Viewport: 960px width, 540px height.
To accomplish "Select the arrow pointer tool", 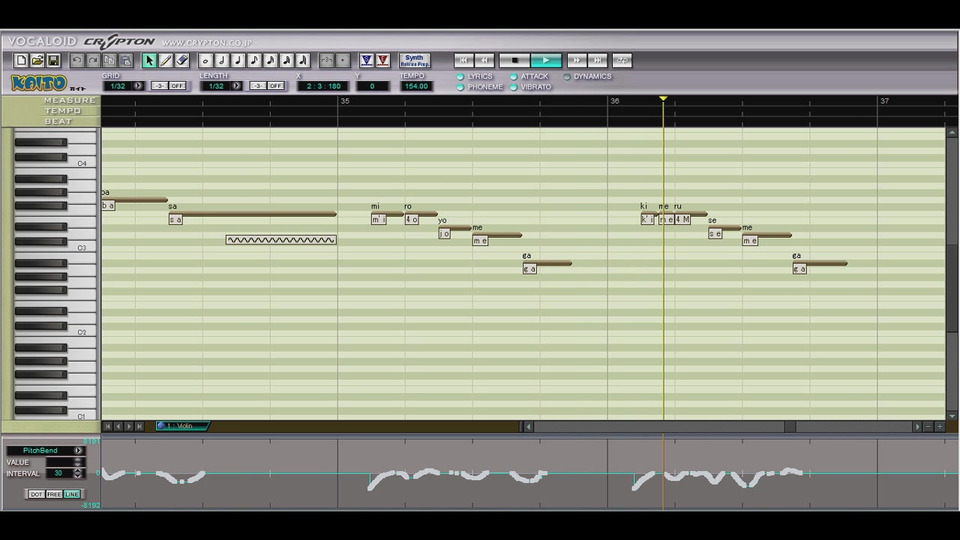I will click(149, 60).
